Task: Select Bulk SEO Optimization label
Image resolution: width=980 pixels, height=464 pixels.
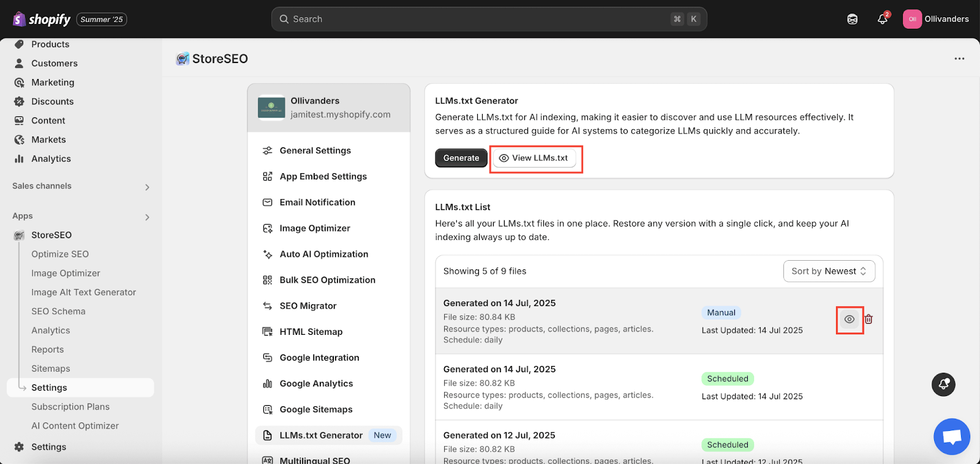Action: coord(328,280)
